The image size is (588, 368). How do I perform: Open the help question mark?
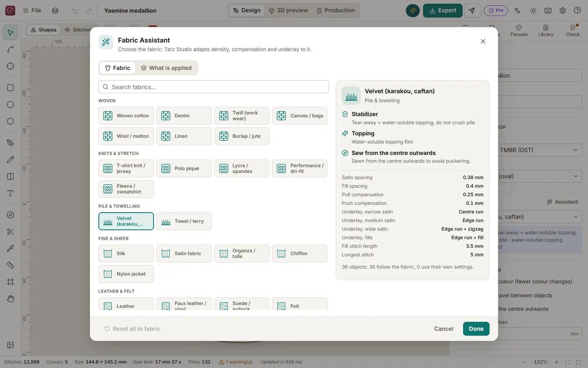coord(577,11)
